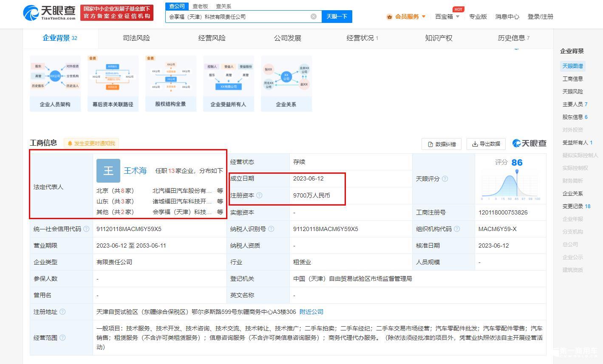Click the help icon beside 统一社会信用代码
The width and height of the screenshot is (603, 364).
point(86,229)
